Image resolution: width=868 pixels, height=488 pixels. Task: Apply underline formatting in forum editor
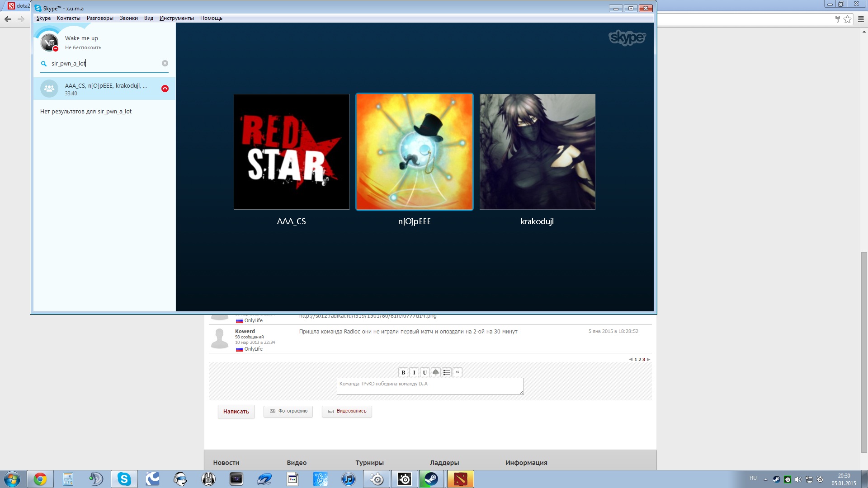pos(425,372)
